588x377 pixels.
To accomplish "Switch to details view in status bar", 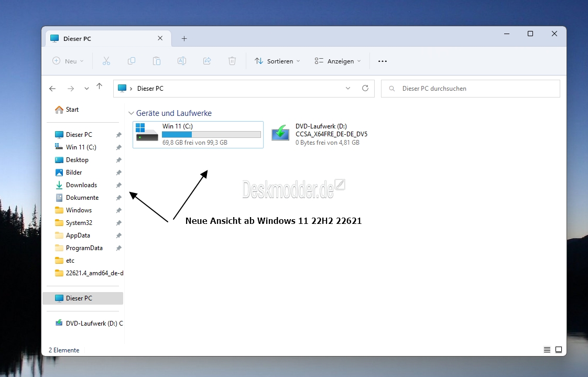I will pyautogui.click(x=547, y=350).
